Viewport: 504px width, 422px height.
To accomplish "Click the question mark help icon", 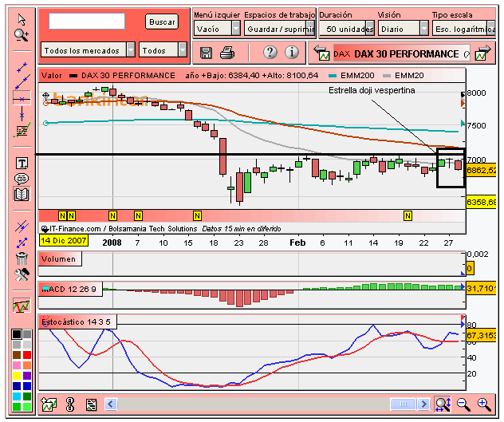I will click(270, 52).
